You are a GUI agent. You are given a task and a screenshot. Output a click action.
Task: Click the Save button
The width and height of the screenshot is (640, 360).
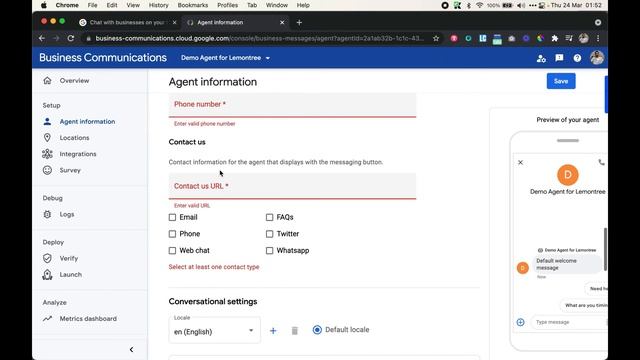(561, 81)
